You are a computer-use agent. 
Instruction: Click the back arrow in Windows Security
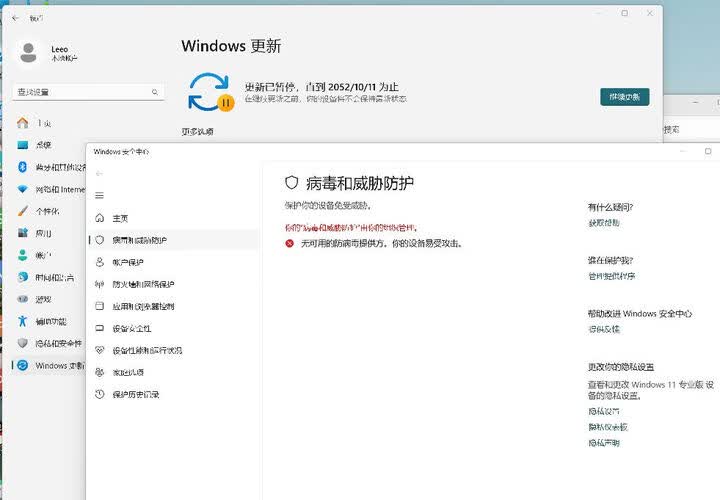[99, 173]
